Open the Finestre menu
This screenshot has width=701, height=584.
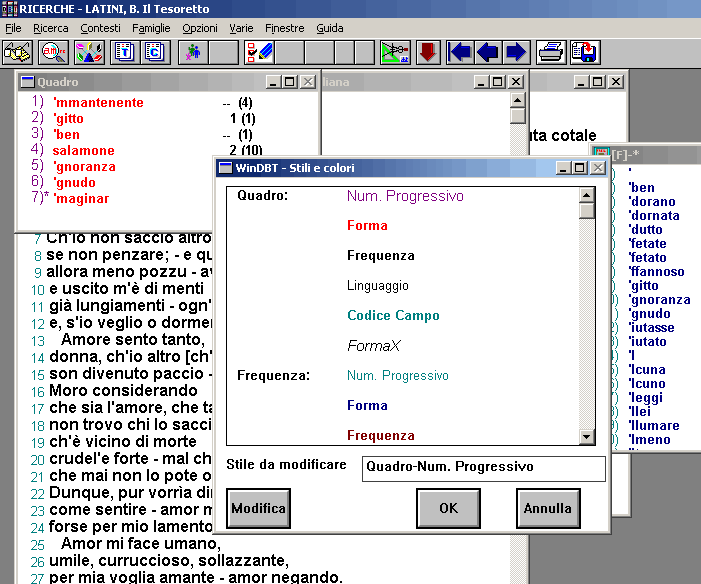pyautogui.click(x=285, y=28)
